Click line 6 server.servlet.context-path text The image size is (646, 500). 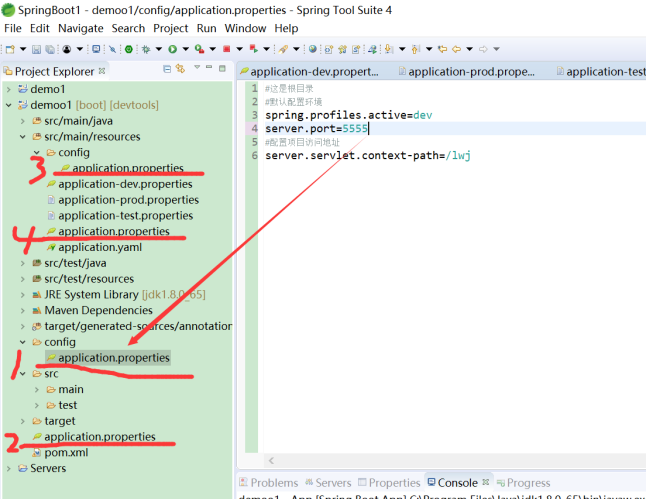point(367,156)
